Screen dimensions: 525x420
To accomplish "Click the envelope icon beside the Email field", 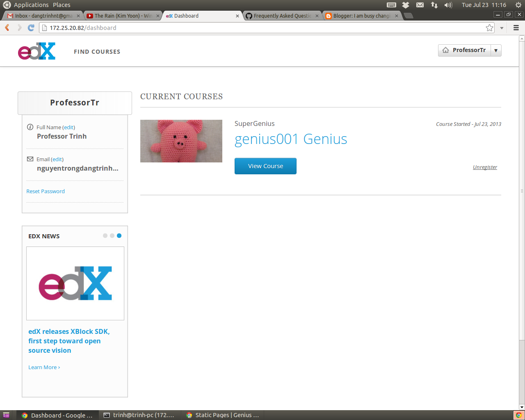I will click(30, 159).
